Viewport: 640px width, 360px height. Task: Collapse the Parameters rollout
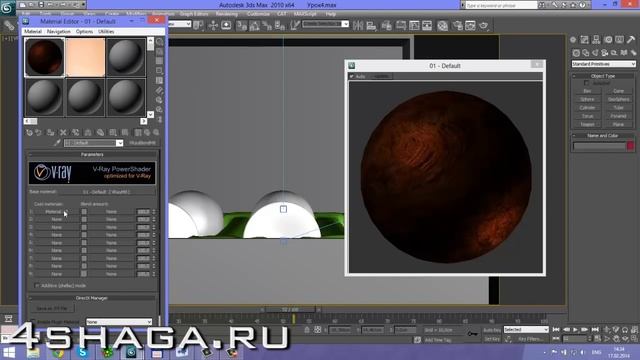pos(92,155)
